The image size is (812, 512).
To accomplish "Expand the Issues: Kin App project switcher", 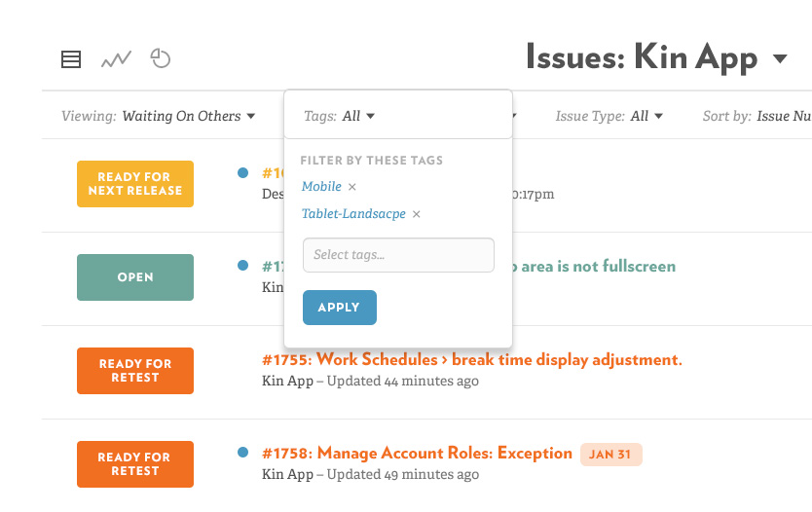I will [x=656, y=58].
